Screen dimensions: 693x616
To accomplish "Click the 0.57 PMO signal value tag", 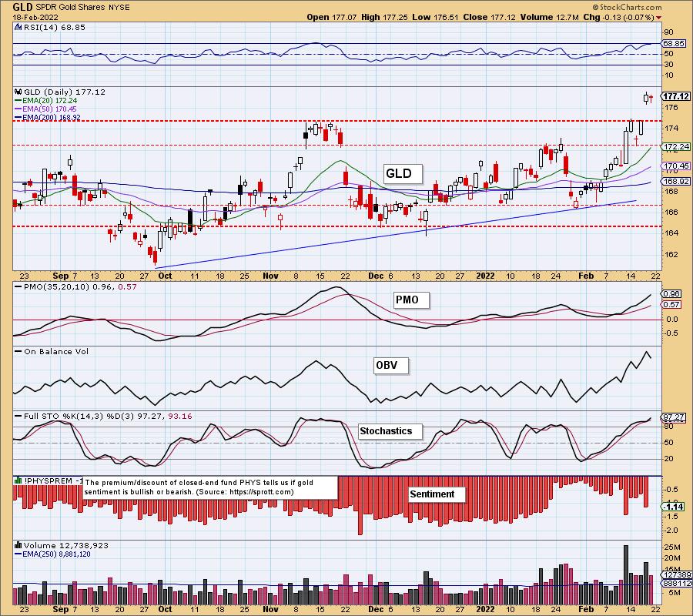I will point(671,304).
